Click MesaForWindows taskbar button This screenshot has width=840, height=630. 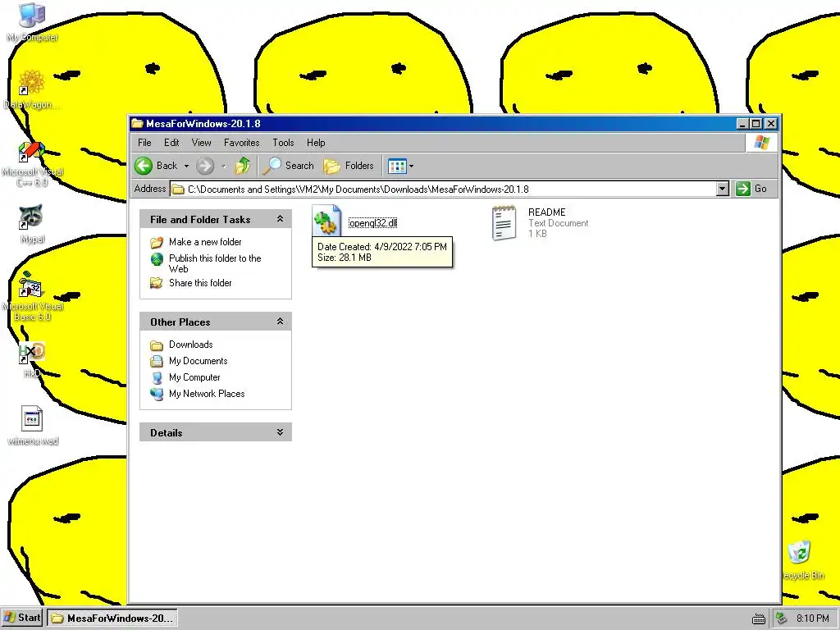coord(112,618)
